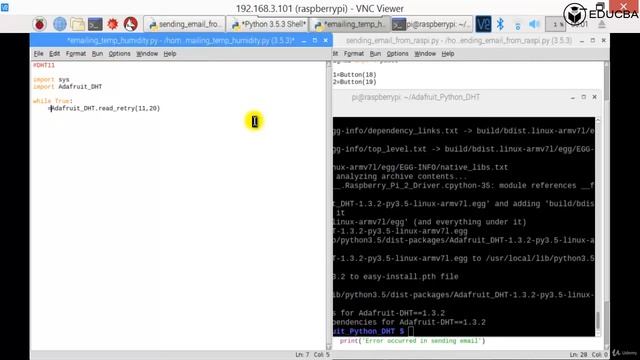Switch to pi@raspberrypi terminal taskbar window
The image size is (640, 360).
432,24
